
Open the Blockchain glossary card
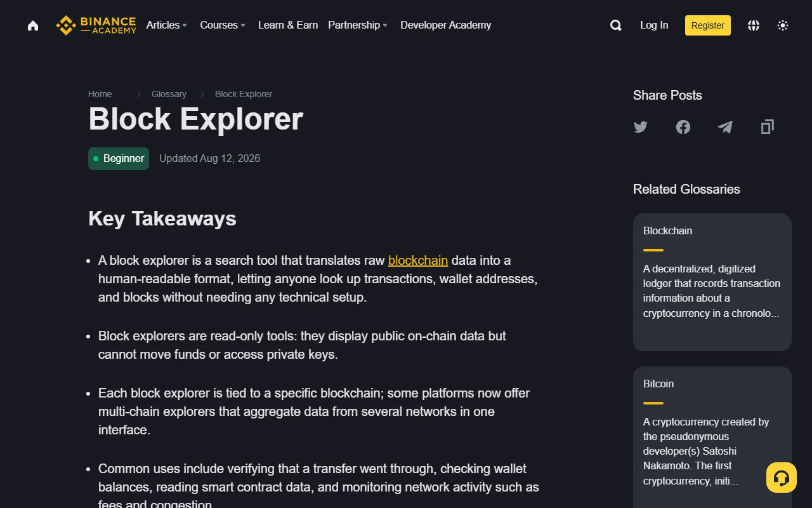(x=712, y=282)
